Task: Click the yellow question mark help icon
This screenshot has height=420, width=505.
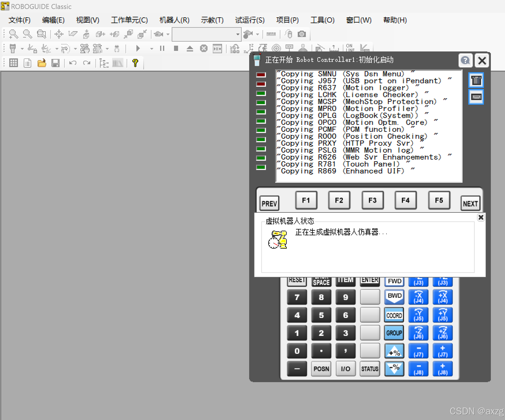Action: pos(135,63)
